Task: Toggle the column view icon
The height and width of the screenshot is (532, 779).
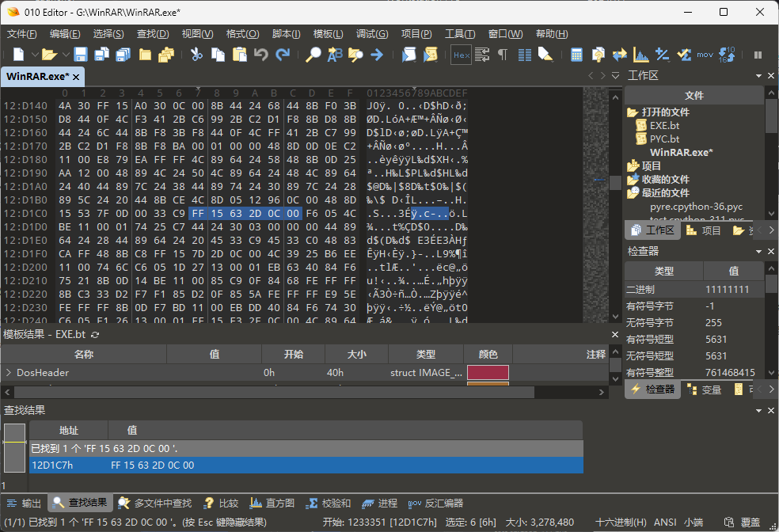Action: coord(525,54)
